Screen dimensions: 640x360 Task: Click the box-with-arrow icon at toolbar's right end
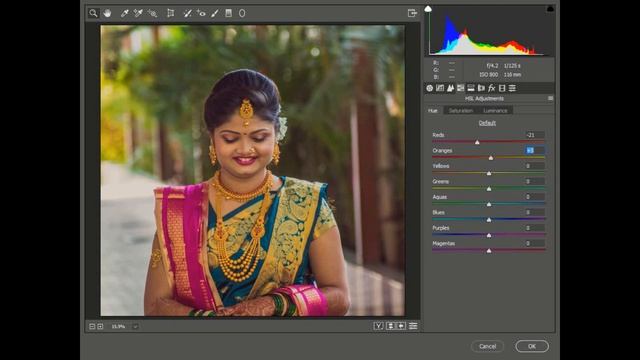point(412,13)
